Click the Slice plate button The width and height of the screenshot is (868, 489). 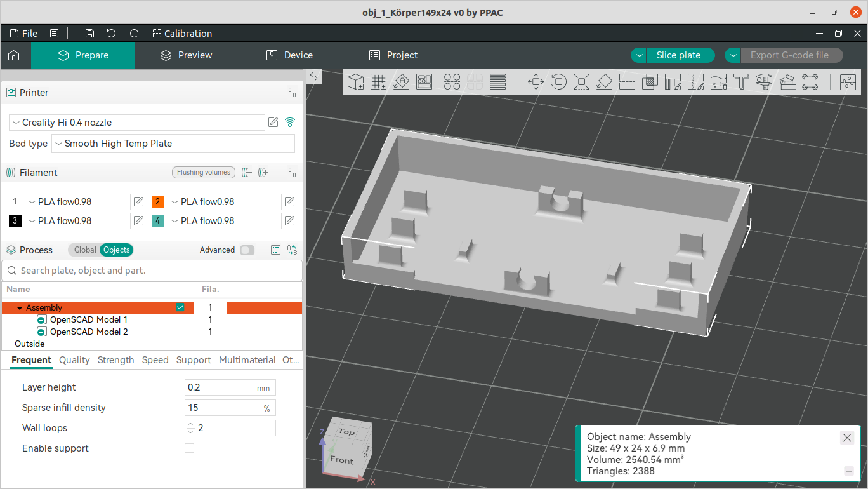click(678, 55)
